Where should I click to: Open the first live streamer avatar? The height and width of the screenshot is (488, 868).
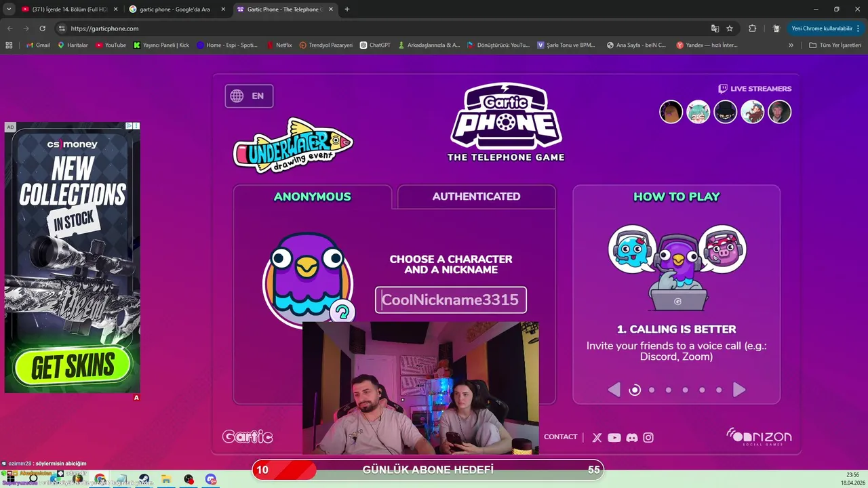tap(671, 112)
